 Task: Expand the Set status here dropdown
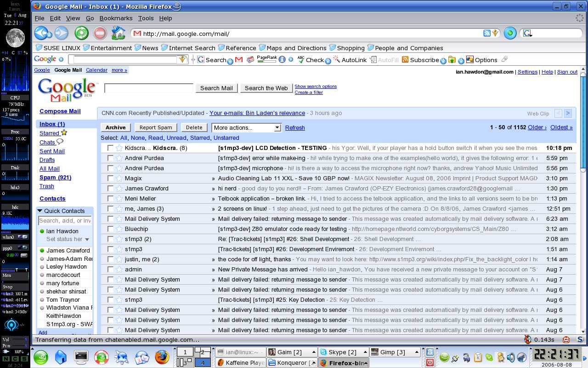pyautogui.click(x=87, y=240)
